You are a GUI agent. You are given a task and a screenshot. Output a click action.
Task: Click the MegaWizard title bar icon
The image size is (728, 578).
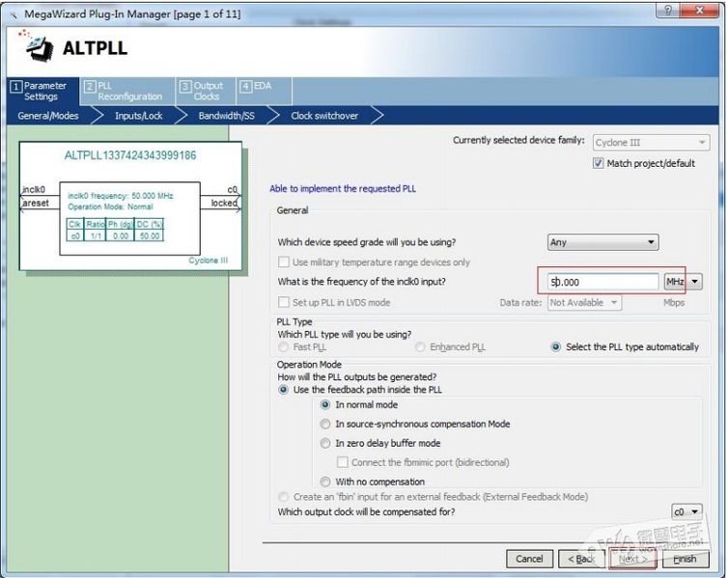point(14,14)
